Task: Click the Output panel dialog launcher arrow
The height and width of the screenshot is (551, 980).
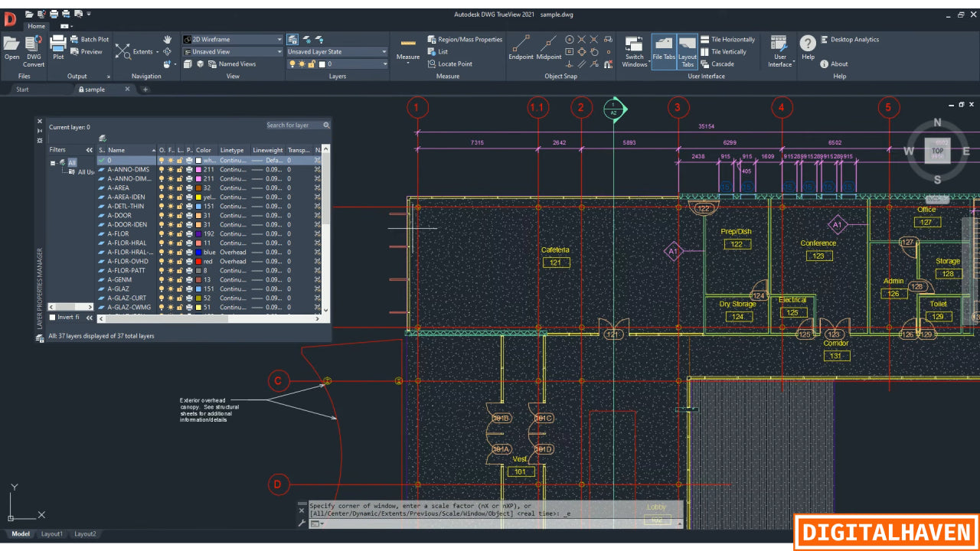Action: pyautogui.click(x=108, y=77)
